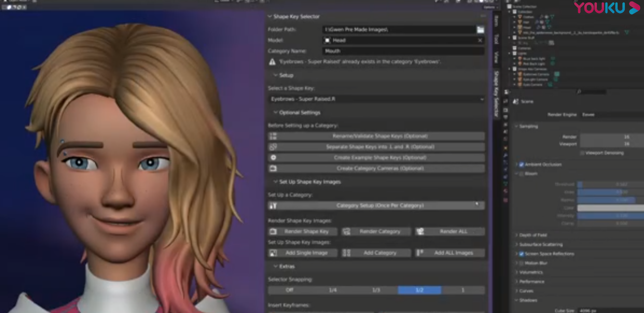This screenshot has height=313, width=644.
Task: Select Pink Back Light in the outliner
Action: coord(534,64)
